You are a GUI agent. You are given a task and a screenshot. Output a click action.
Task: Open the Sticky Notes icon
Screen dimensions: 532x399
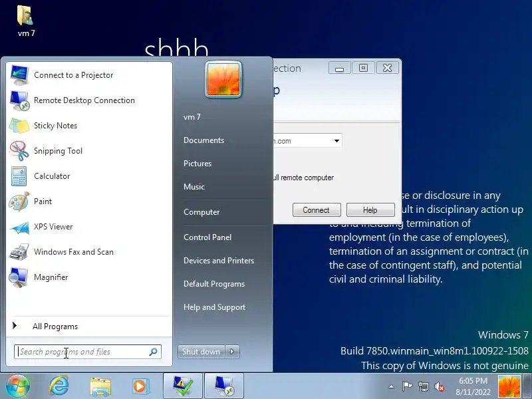(19, 126)
